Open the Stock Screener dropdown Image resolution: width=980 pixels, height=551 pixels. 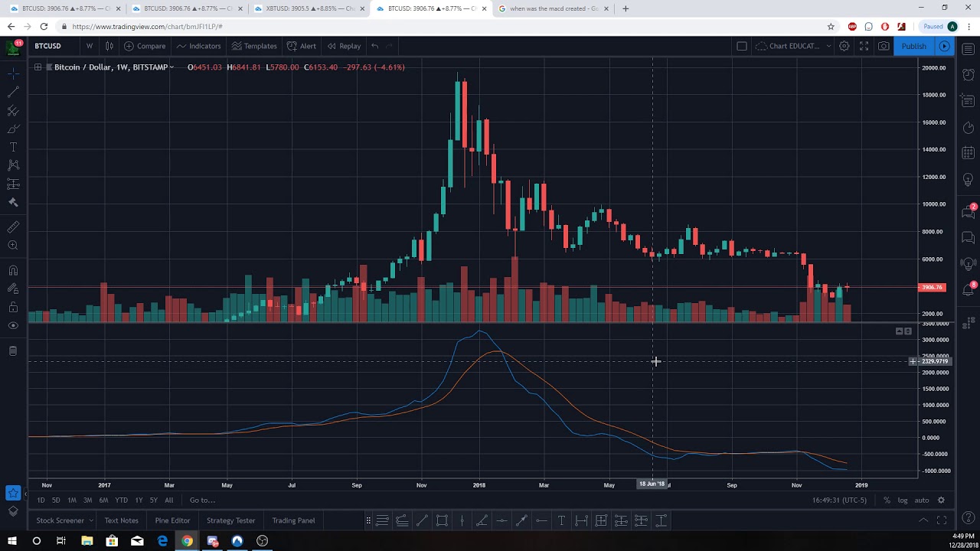pyautogui.click(x=64, y=520)
